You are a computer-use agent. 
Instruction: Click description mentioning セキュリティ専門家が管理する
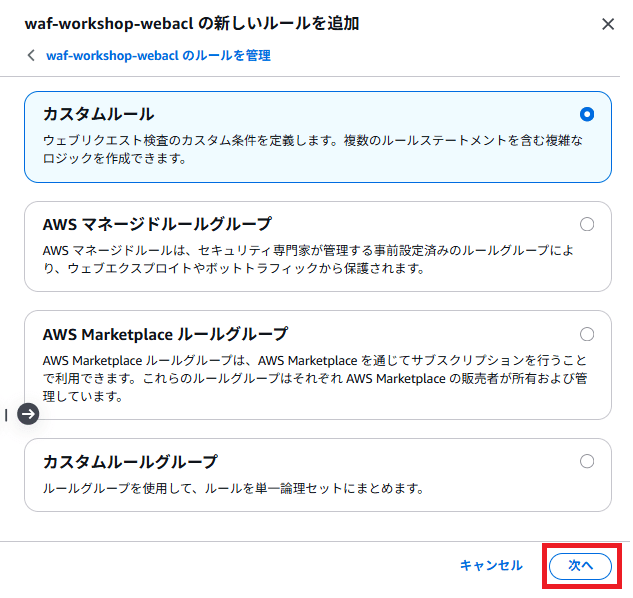tap(308, 259)
